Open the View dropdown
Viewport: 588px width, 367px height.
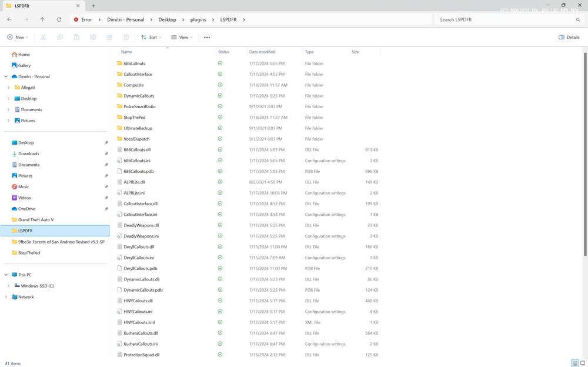pyautogui.click(x=181, y=36)
